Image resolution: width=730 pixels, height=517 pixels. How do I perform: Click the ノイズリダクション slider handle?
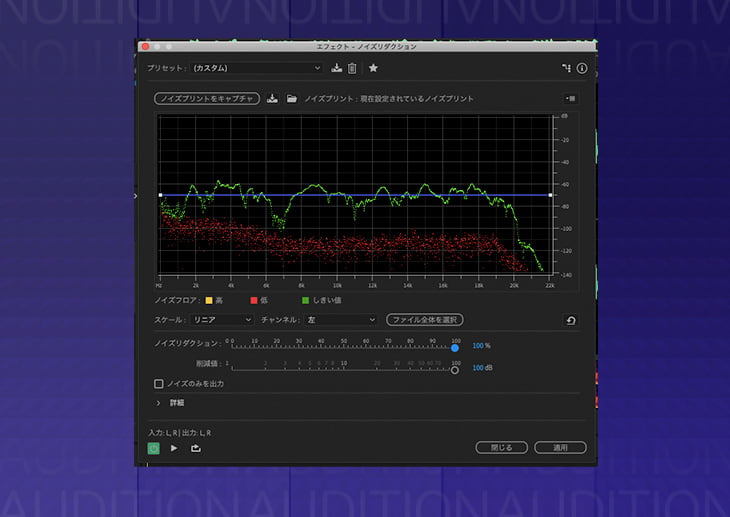pyautogui.click(x=455, y=347)
